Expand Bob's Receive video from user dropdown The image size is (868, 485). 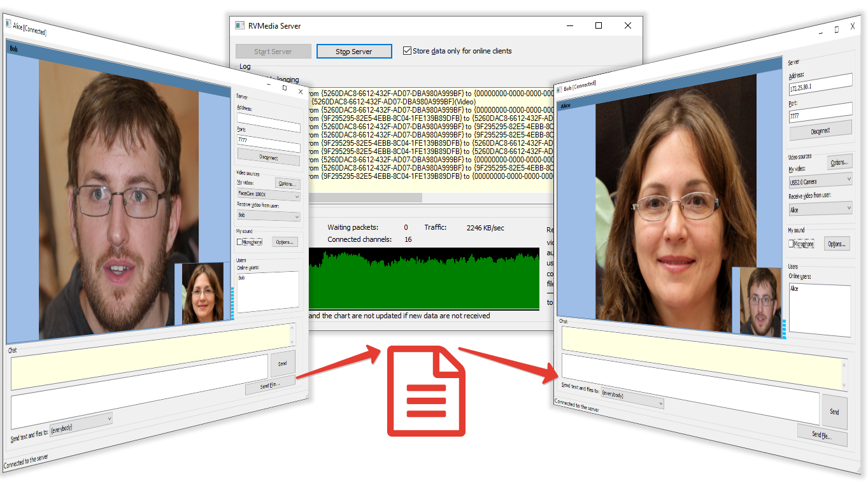820,209
